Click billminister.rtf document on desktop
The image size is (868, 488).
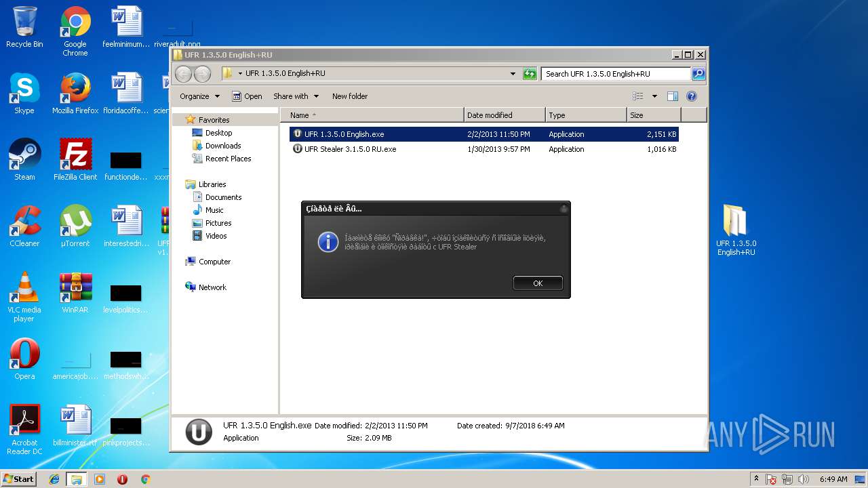[x=75, y=426]
